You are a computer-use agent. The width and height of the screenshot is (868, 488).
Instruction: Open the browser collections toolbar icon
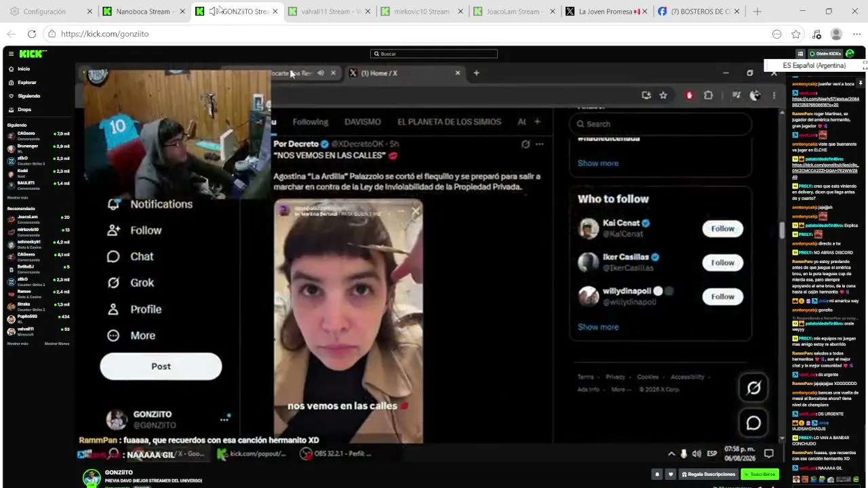816,34
